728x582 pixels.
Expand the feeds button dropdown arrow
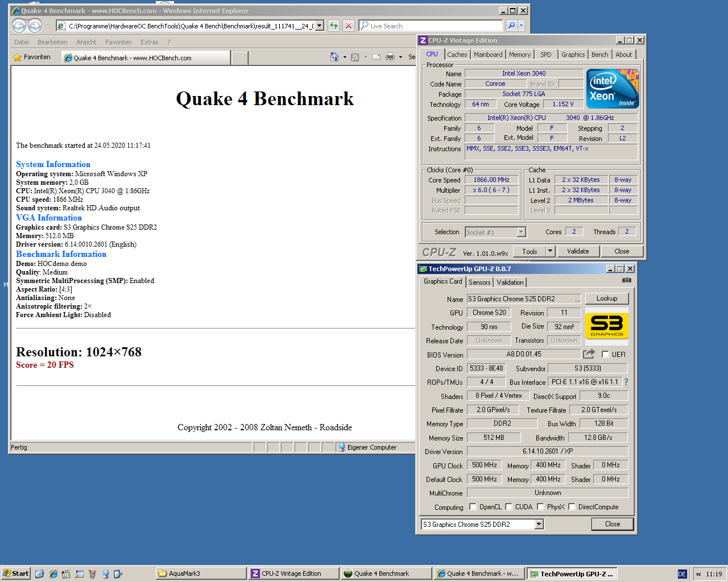pyautogui.click(x=365, y=57)
